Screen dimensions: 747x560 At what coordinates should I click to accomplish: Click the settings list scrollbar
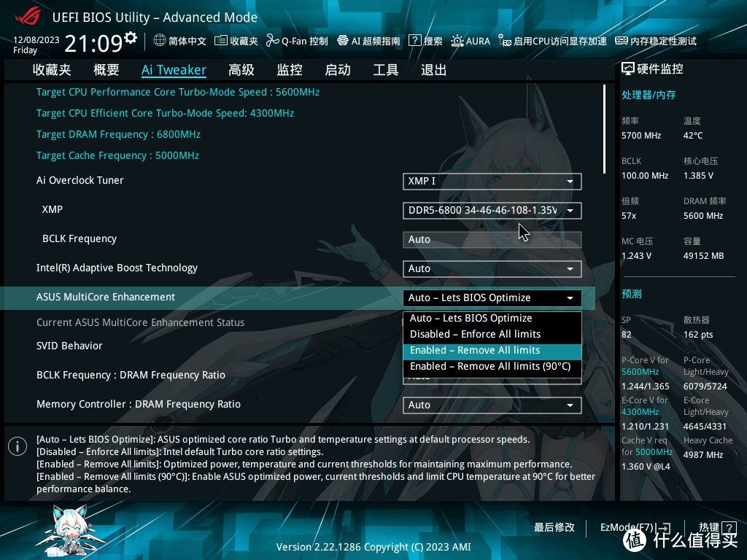(x=604, y=129)
